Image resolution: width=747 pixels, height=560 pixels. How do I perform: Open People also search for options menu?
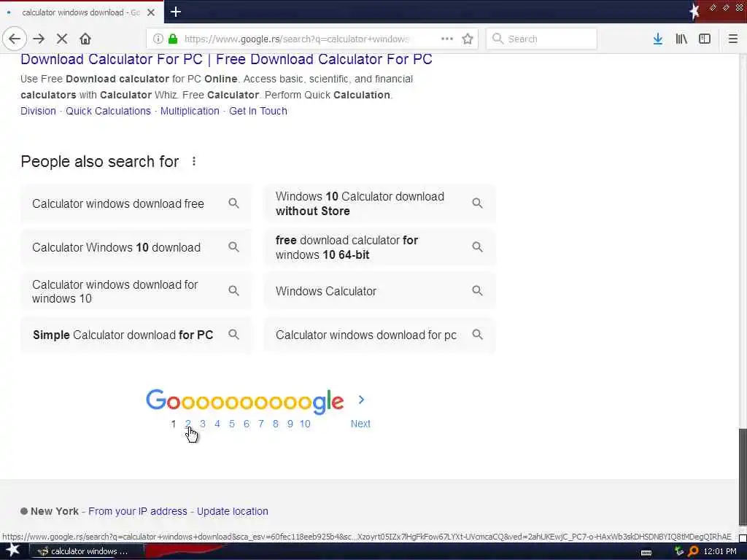tap(194, 161)
